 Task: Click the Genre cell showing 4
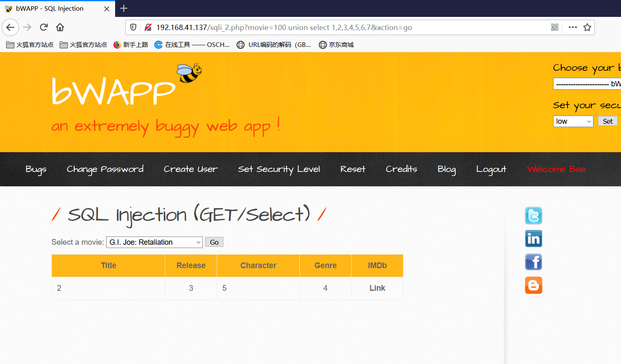[325, 288]
